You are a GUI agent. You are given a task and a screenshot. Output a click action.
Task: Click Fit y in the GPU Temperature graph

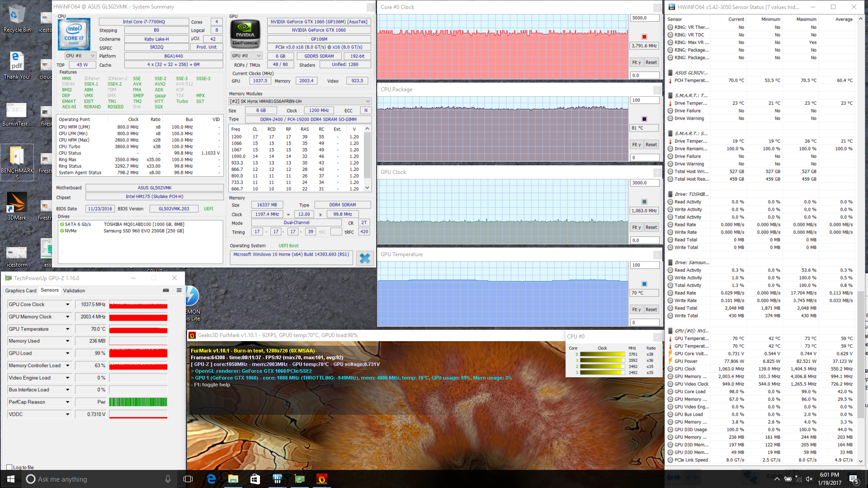coord(637,310)
